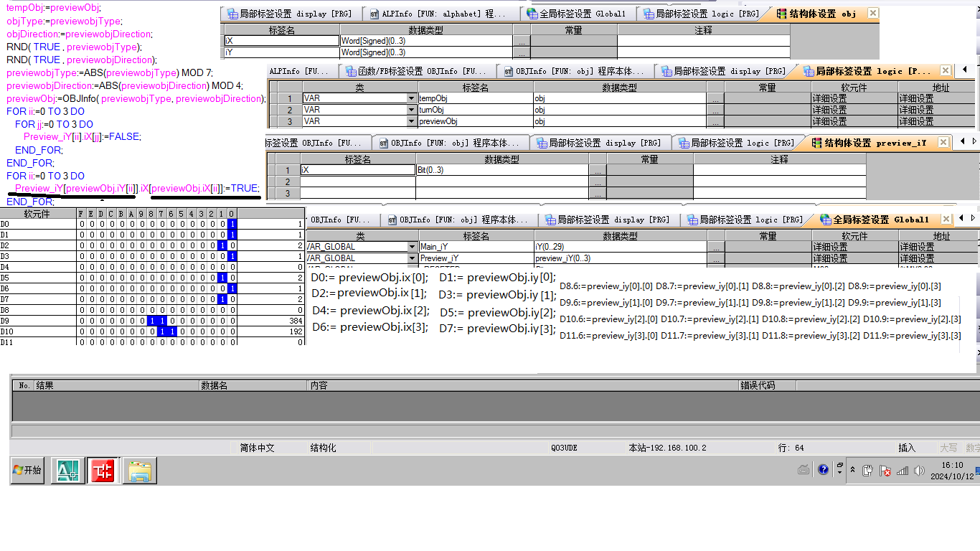Click the data type browse button for iX Word
This screenshot has height=551, width=980.
click(522, 42)
